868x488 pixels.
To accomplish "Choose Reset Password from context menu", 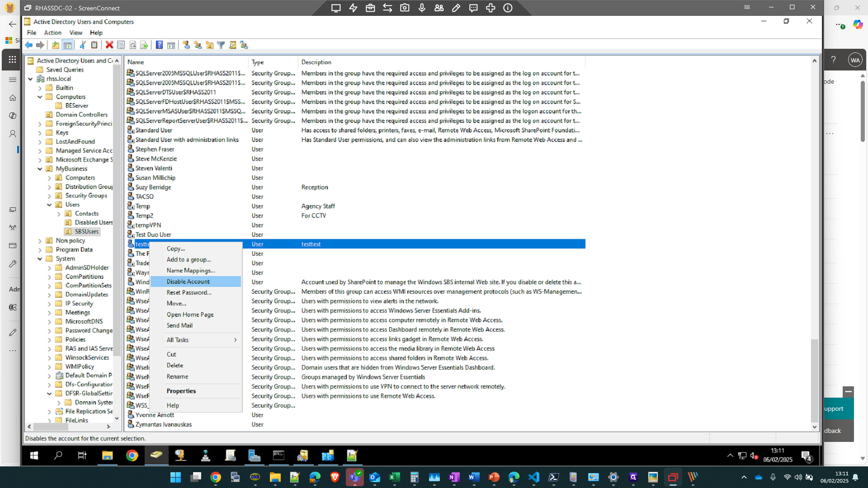I will coord(196,292).
